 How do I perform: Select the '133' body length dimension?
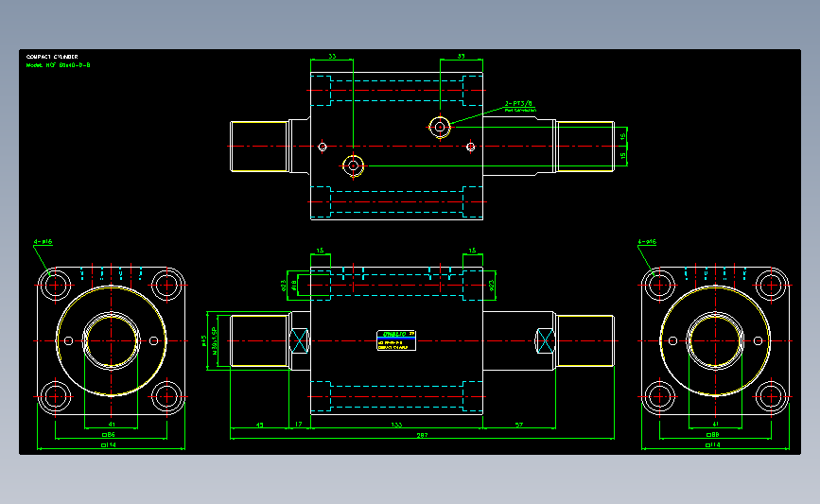click(396, 425)
